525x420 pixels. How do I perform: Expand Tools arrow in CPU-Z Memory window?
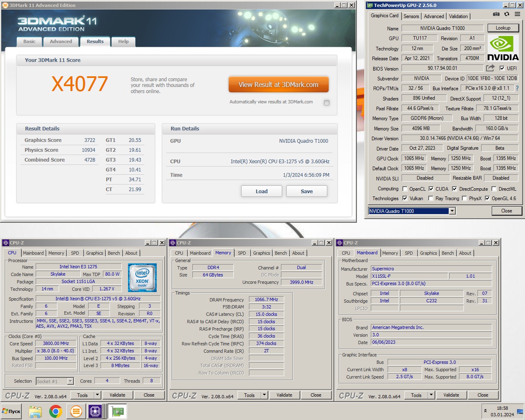tap(264, 395)
